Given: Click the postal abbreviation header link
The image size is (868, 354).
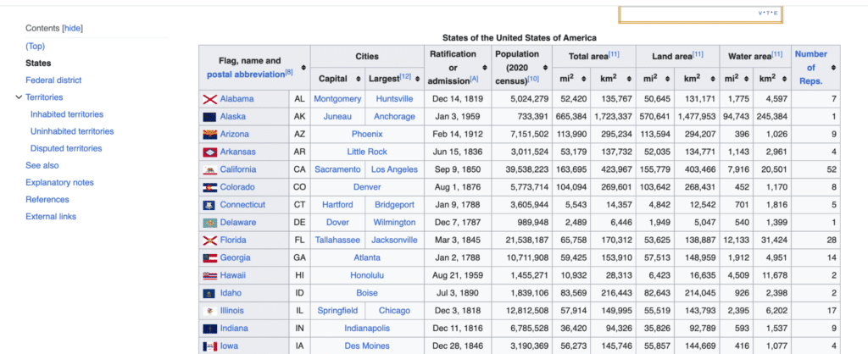Looking at the screenshot, I should (x=246, y=75).
